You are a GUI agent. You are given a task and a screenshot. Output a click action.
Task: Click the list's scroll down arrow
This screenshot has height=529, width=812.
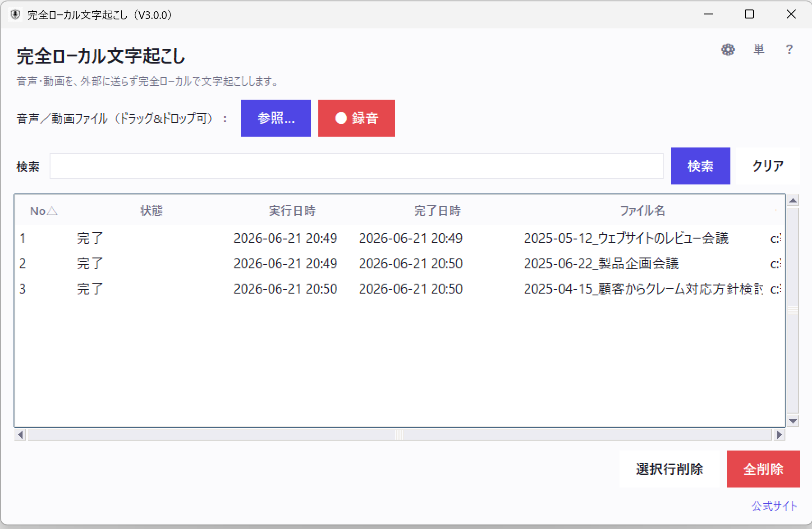tap(793, 421)
